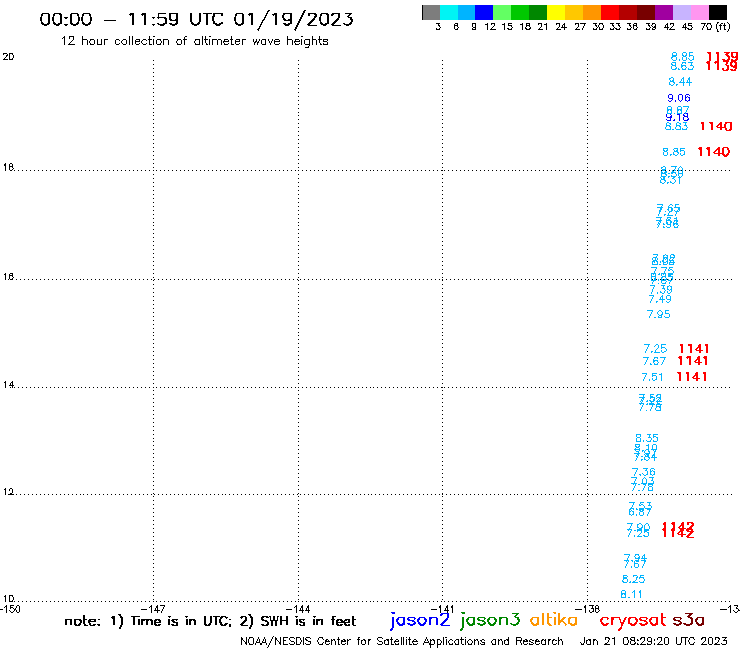This screenshot has width=740, height=650.
Task: Click the red 1140 time beside 8.85
Action: pos(714,152)
